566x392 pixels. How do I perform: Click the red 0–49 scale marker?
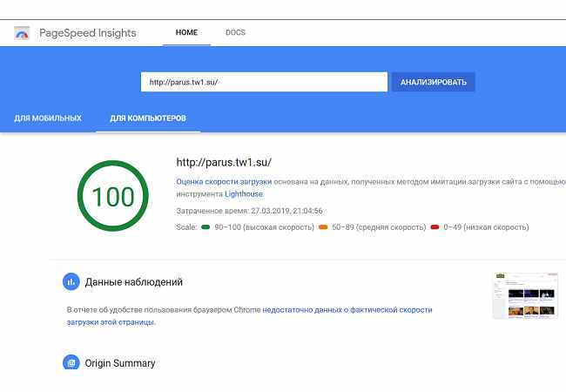pos(435,227)
